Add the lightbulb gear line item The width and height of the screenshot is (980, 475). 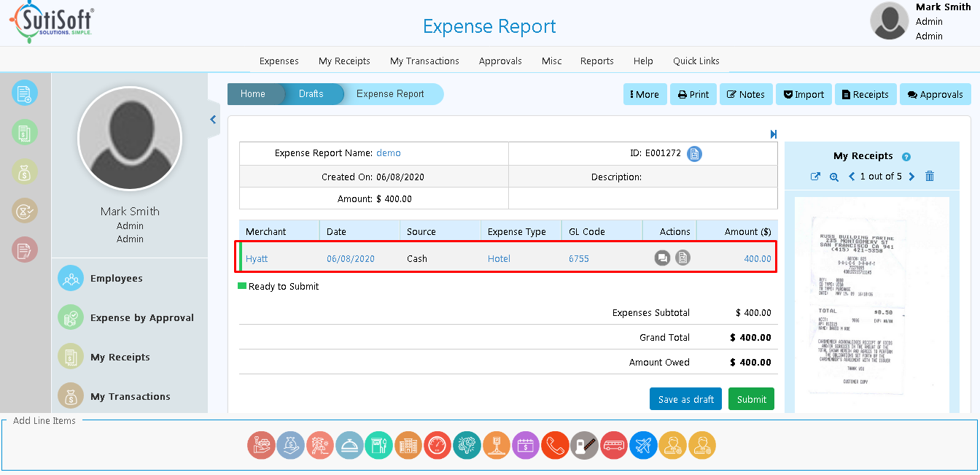(x=467, y=445)
